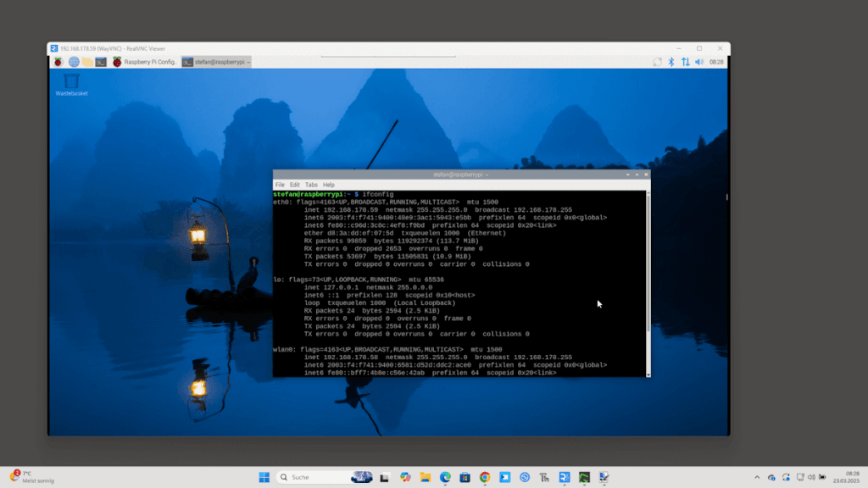Launch Chromium browser from the Pi taskbar
The width and height of the screenshot is (868, 488).
[x=73, y=62]
